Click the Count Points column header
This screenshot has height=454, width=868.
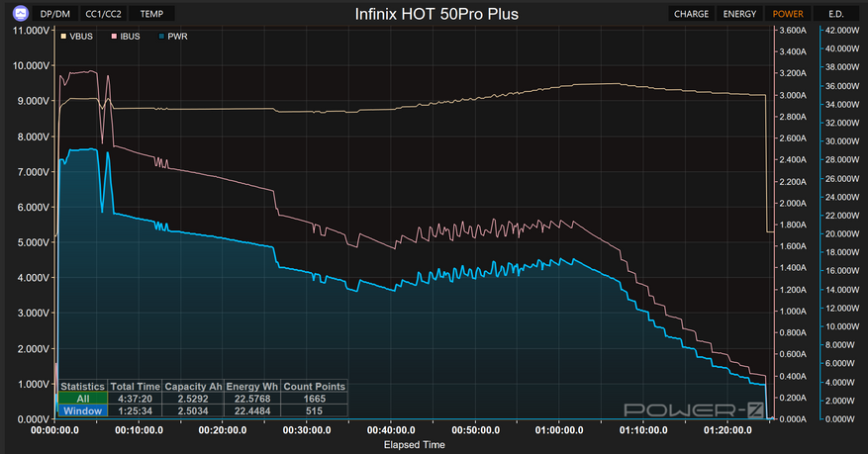[314, 387]
